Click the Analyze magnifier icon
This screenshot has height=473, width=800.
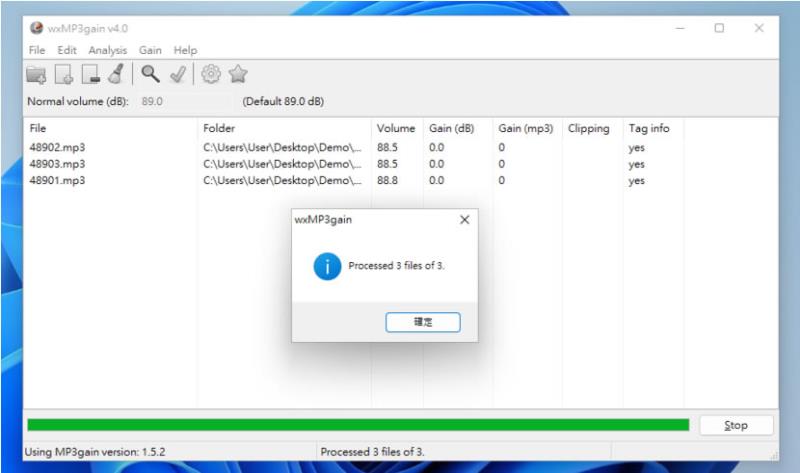[150, 74]
